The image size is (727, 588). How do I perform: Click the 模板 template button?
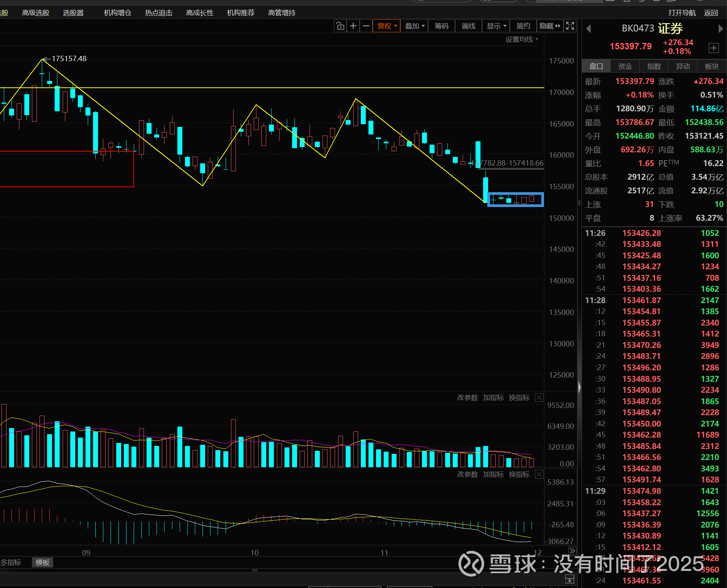click(x=43, y=563)
